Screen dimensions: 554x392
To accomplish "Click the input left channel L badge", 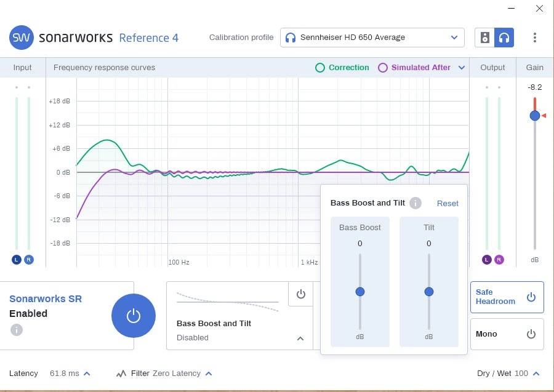I will click(17, 260).
